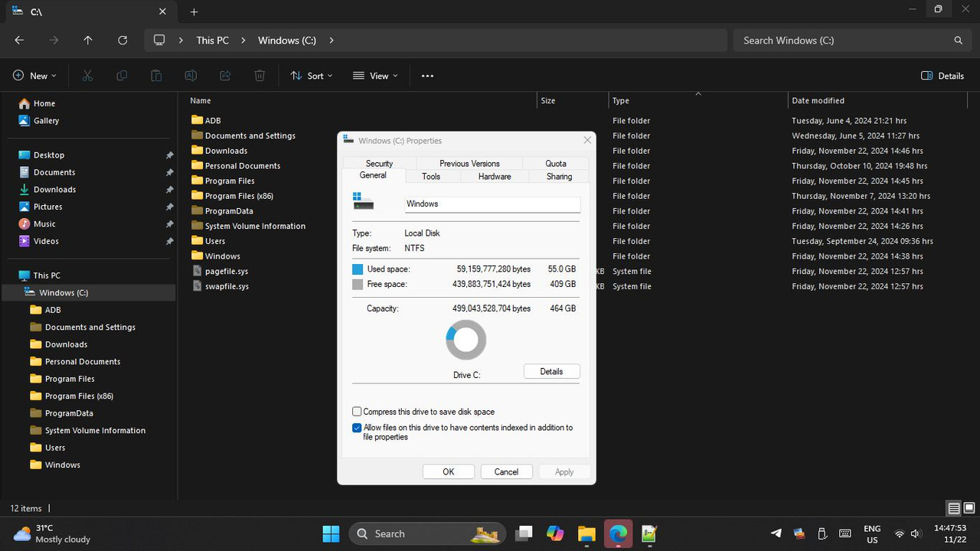Select the Share icon in the toolbar
The height and width of the screenshot is (551, 980).
(225, 75)
